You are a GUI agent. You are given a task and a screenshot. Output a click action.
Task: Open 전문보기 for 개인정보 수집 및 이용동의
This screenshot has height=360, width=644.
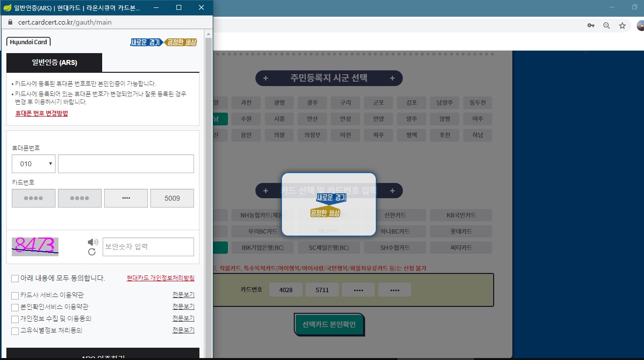tap(183, 318)
